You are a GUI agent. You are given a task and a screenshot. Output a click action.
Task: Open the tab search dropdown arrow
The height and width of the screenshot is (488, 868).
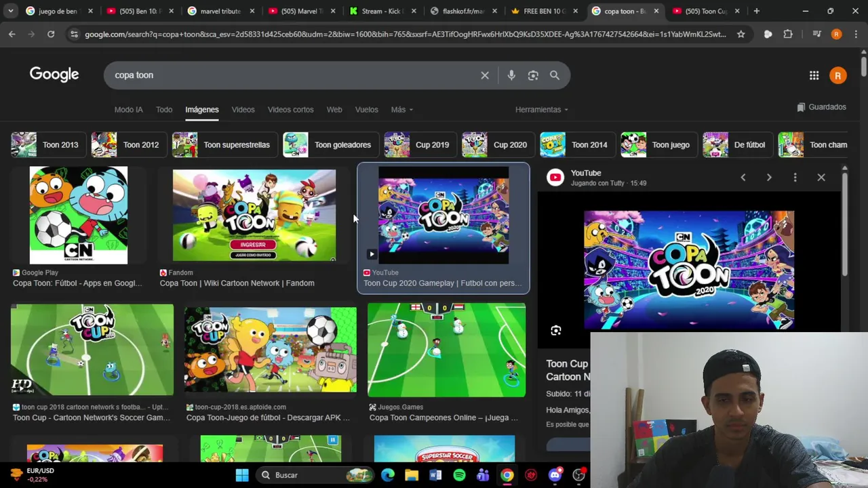click(11, 11)
